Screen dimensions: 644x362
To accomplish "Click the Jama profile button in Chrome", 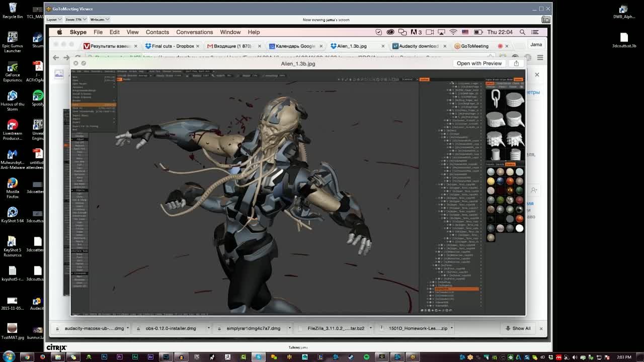I will pos(536,44).
